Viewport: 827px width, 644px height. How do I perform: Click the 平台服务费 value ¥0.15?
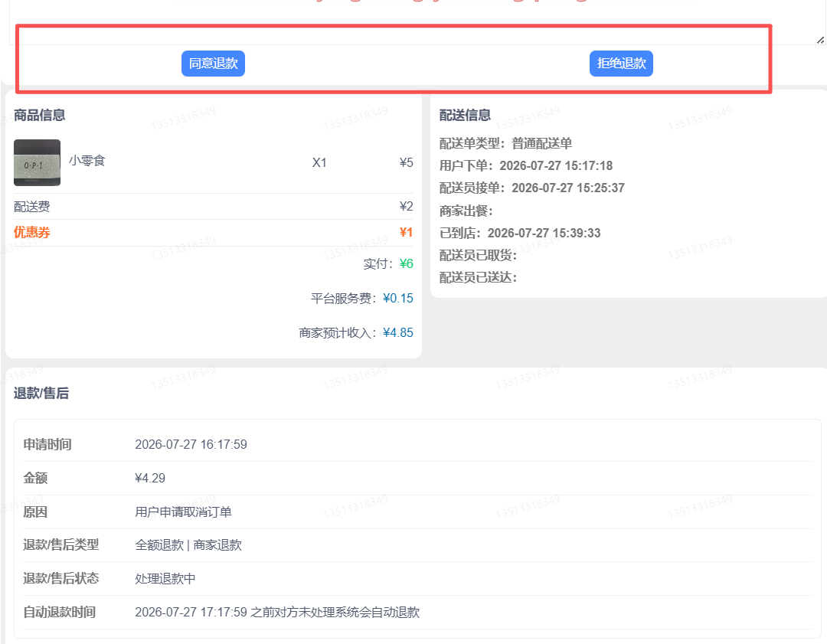click(398, 298)
